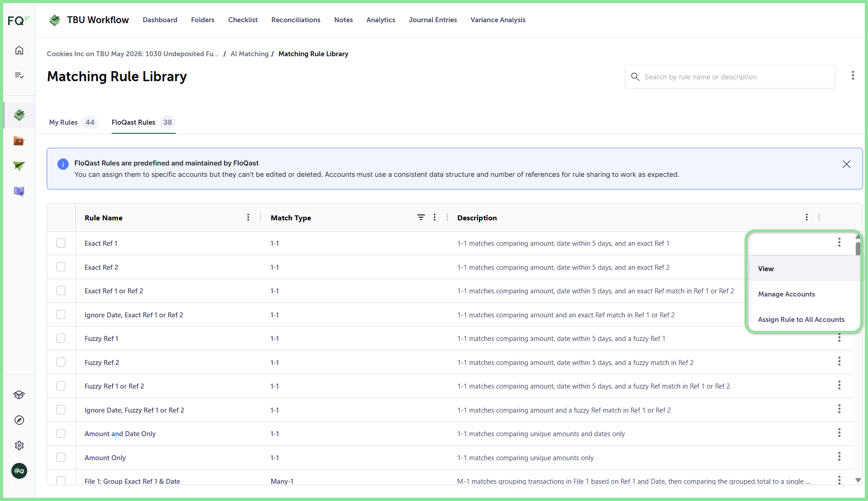Click the Match Type filter icon

[x=421, y=218]
